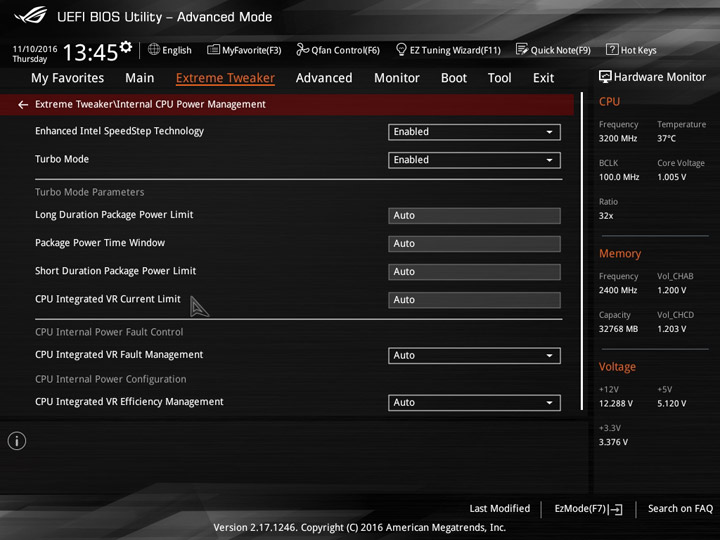This screenshot has width=720, height=540.
Task: Select CPU Integrated VR Efficiency Management label
Action: [129, 402]
